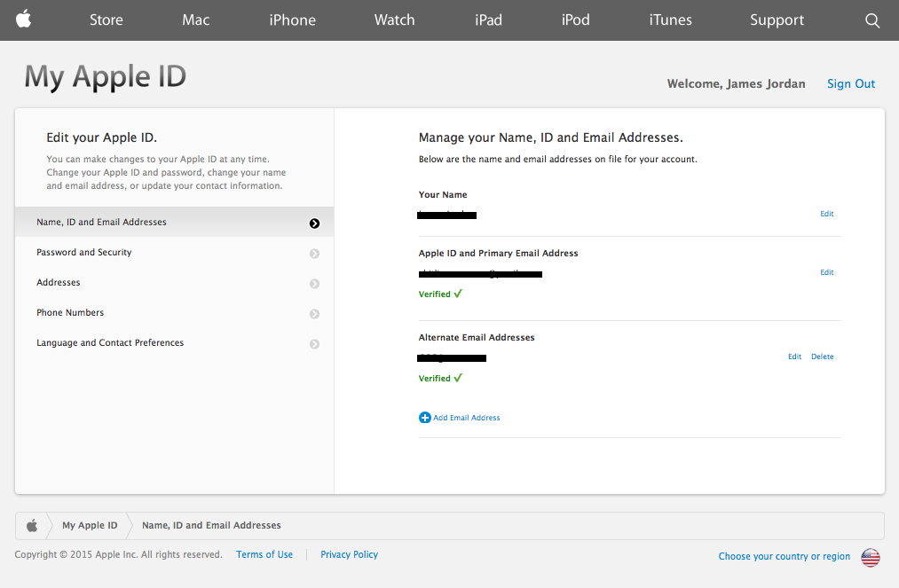Click the Apple logo in the top navigation
Screen dimensions: 899x588
[x=23, y=20]
